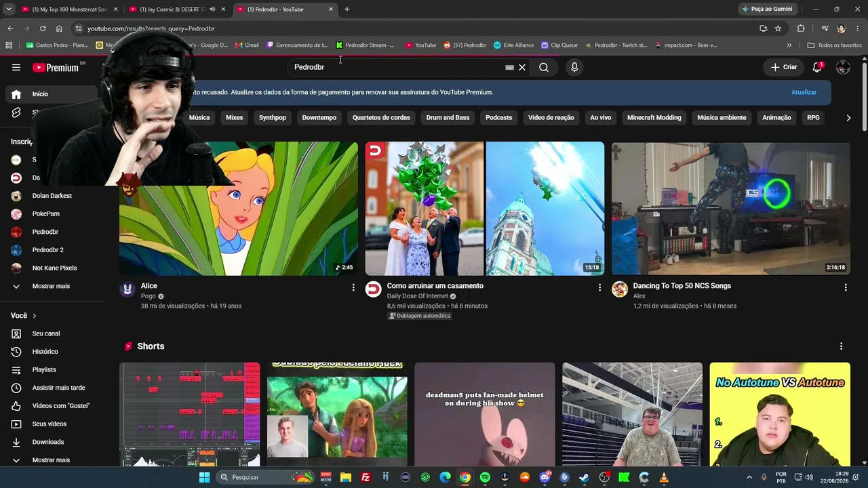This screenshot has width=868, height=488.
Task: Open Gmail bookmark
Action: [x=247, y=45]
